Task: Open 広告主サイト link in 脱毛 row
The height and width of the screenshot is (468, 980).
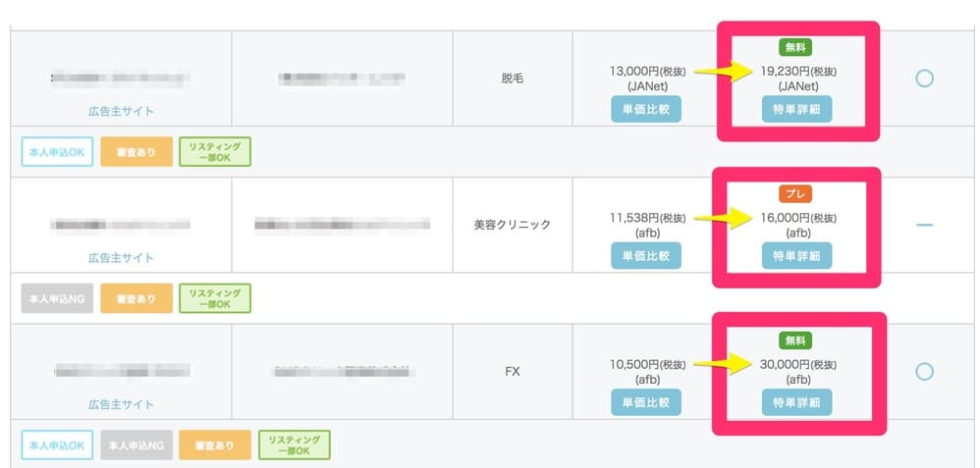Action: click(x=121, y=111)
